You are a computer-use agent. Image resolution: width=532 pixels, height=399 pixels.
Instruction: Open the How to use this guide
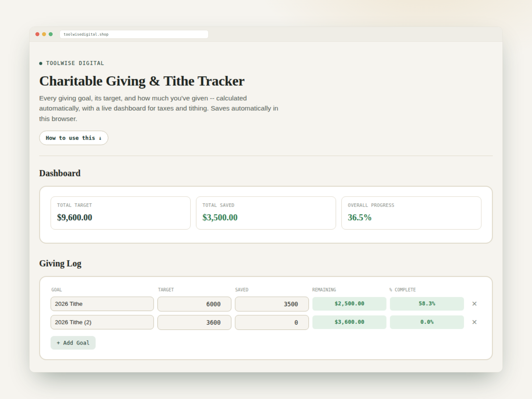pos(74,138)
